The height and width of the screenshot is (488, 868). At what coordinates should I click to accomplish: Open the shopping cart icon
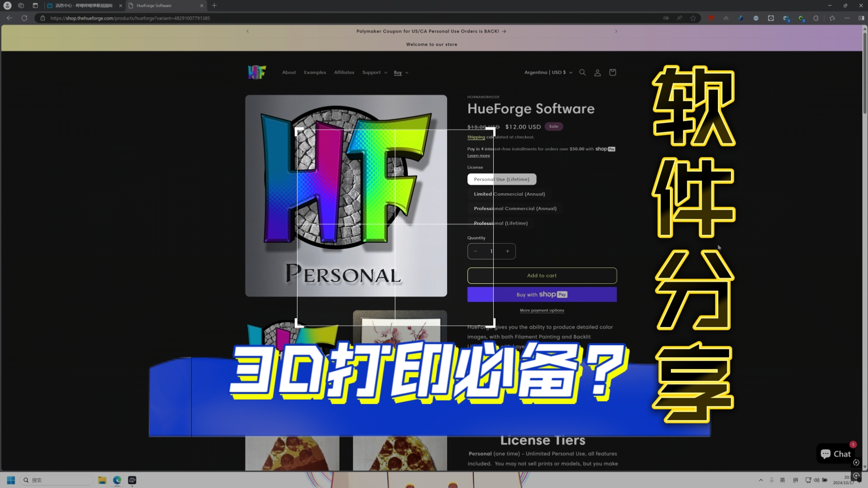tap(612, 72)
